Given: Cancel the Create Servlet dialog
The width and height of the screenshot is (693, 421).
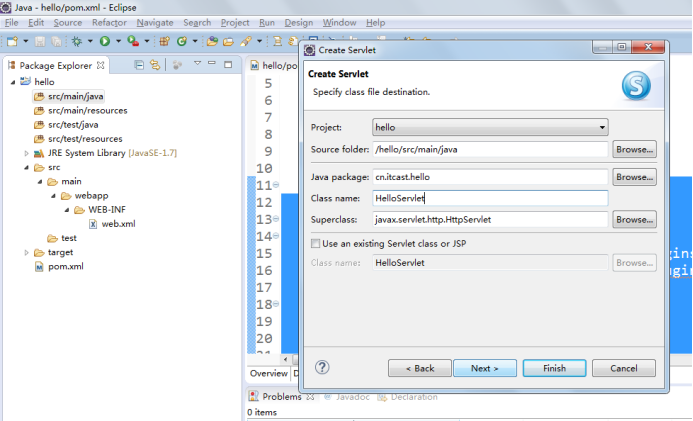Looking at the screenshot, I should click(624, 368).
